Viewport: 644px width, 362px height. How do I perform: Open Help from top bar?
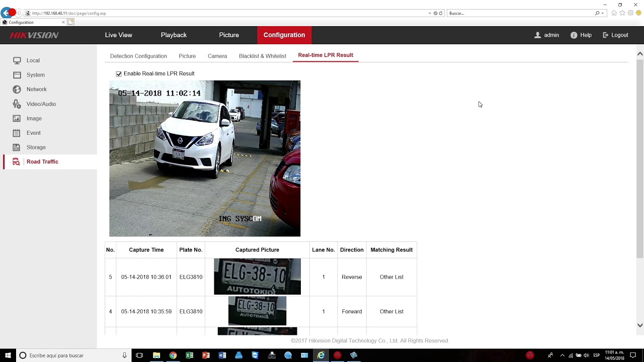pos(581,35)
